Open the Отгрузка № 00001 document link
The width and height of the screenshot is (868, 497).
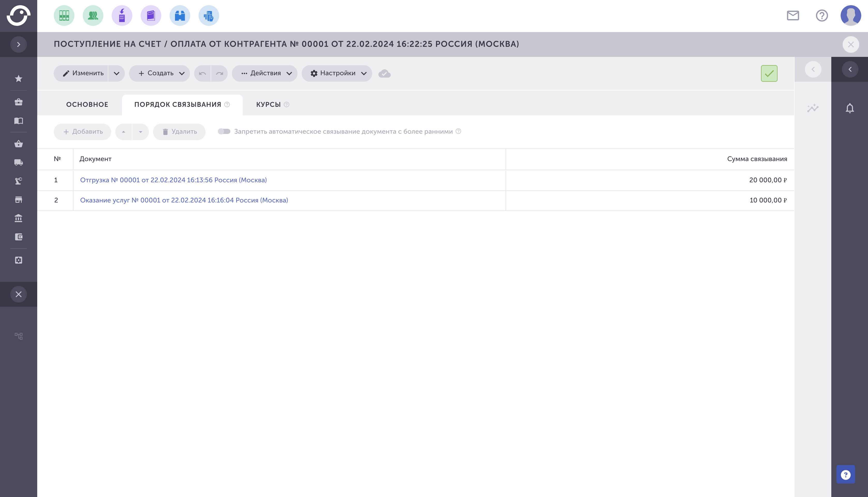point(173,180)
